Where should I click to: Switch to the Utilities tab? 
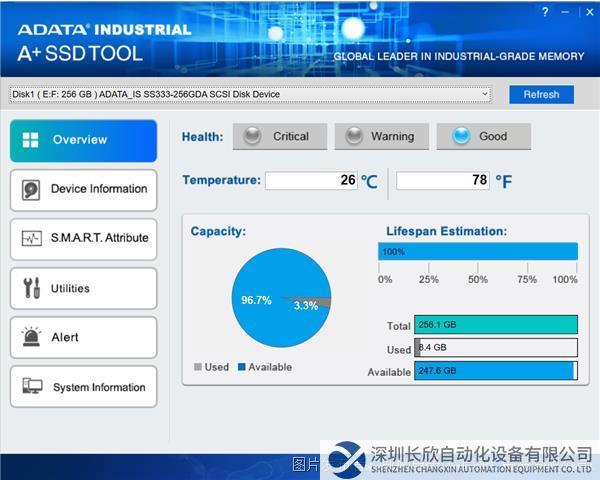84,288
